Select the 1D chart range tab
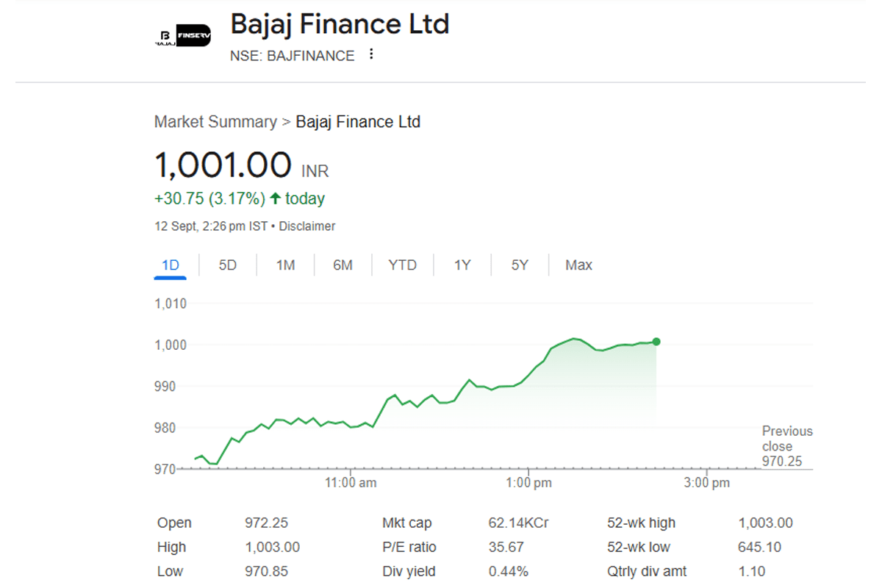Image resolution: width=882 pixels, height=588 pixels. [x=170, y=265]
